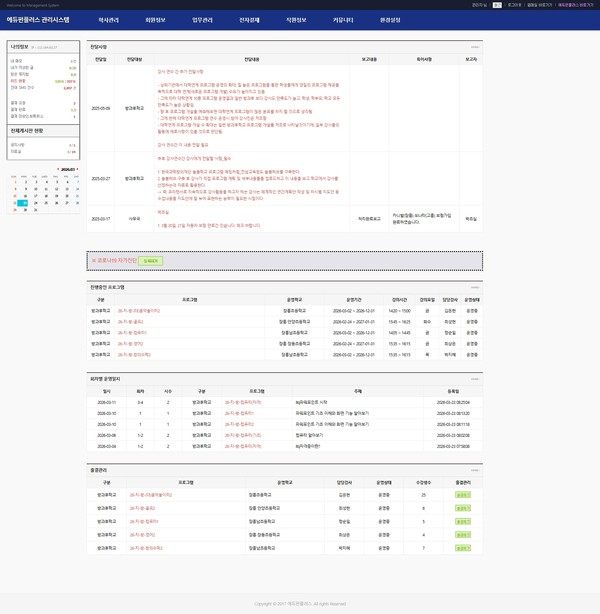The image size is (600, 614).
Task: Click the 에듀펀플러스 관리시스템 logo
Action: [x=38, y=20]
